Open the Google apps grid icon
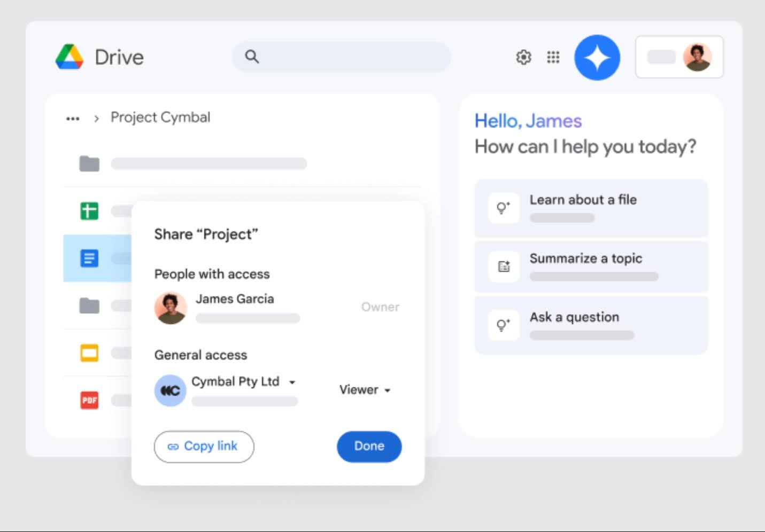This screenshot has height=532, width=765. pos(553,57)
